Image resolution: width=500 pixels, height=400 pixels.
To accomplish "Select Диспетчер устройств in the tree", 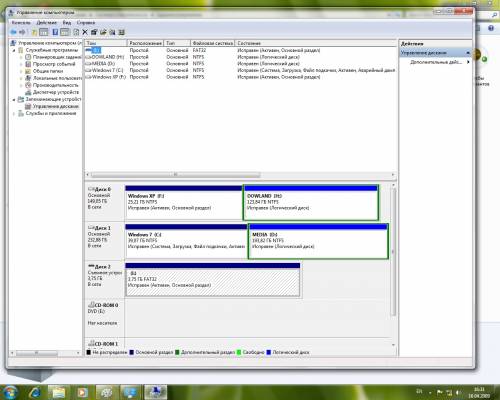I will (x=52, y=92).
